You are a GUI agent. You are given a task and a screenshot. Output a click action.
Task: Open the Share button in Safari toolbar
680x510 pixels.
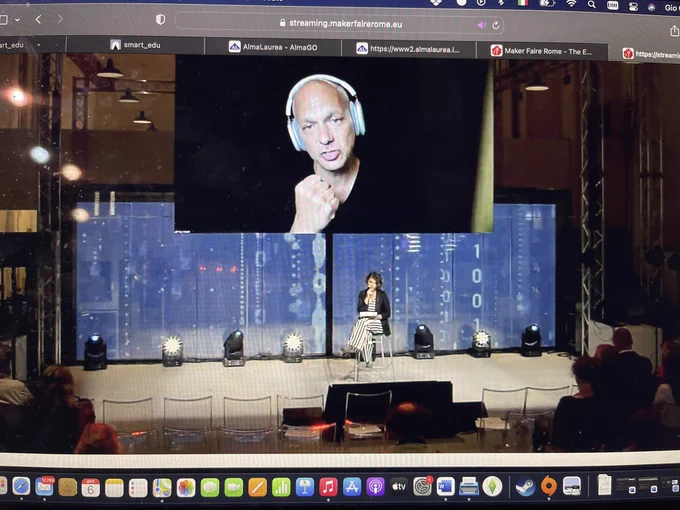674,30
